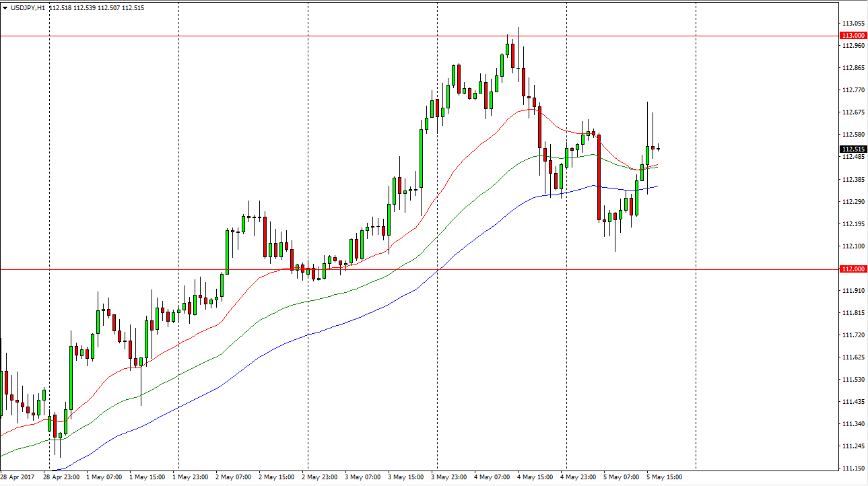Click the 111.150 price scale label
868x486 pixels.
(853, 468)
